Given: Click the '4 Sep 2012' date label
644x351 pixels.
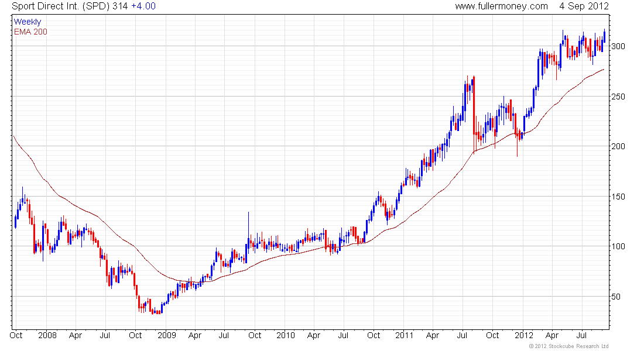Looking at the screenshot, I should [584, 6].
